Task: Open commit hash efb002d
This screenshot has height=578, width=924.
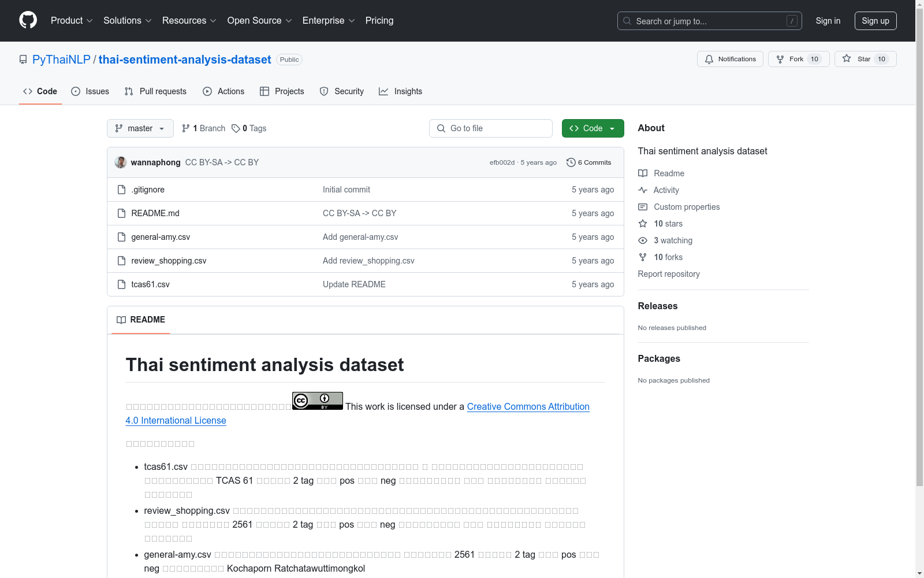Action: coord(502,162)
